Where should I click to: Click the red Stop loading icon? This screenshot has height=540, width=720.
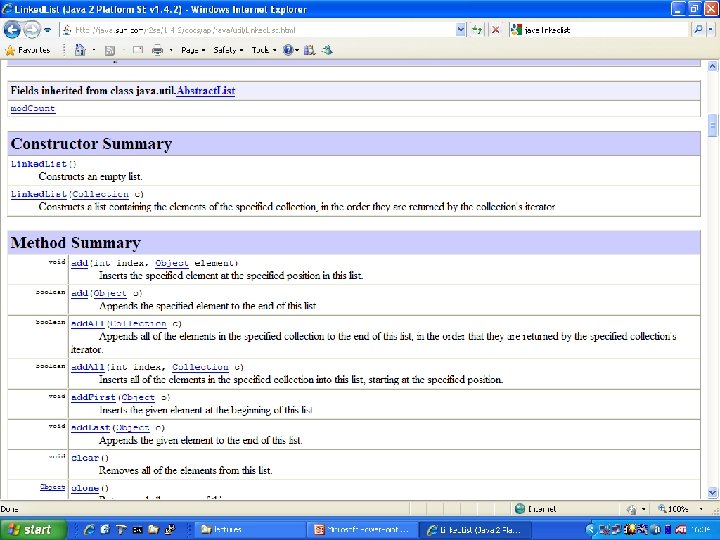point(495,30)
